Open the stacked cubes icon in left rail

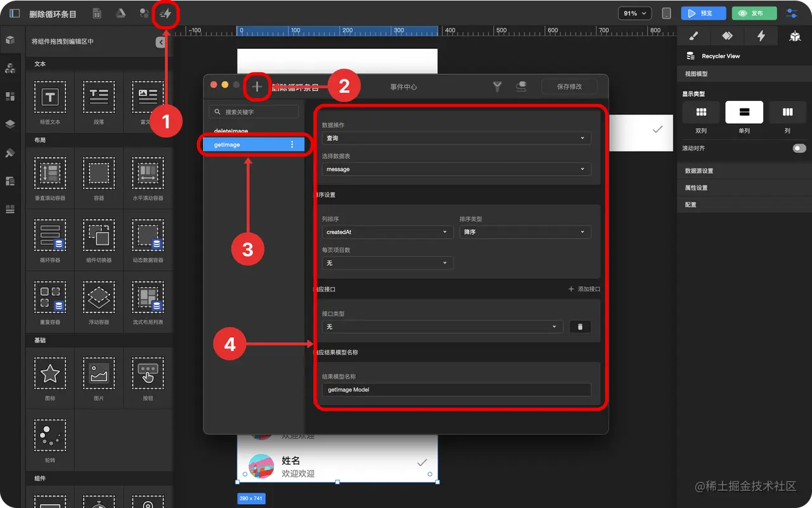click(10, 69)
